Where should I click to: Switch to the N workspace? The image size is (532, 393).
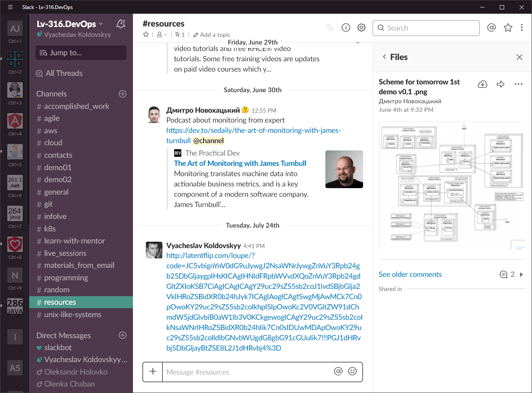click(15, 276)
